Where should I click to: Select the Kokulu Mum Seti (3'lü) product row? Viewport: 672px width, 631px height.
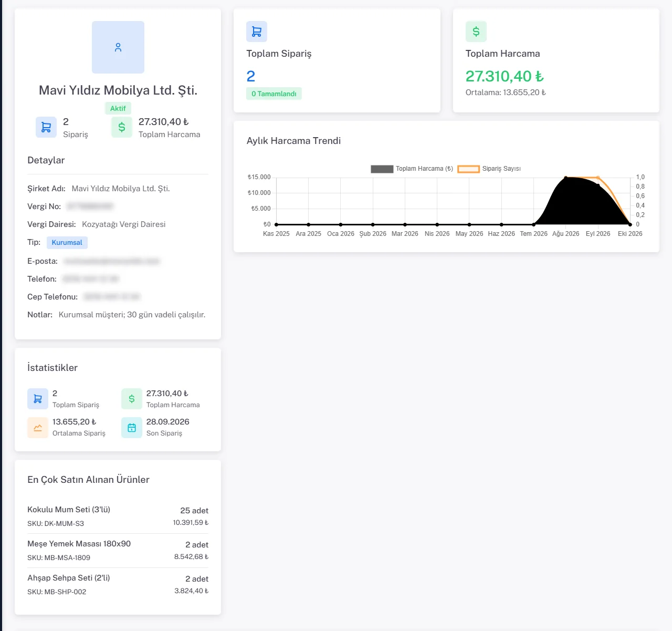pyautogui.click(x=118, y=516)
